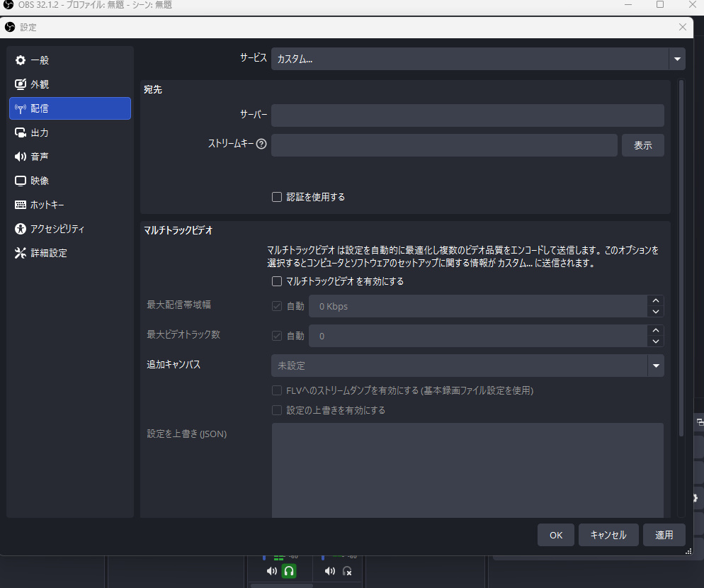Click the 詳細設定 tools icon
Image resolution: width=704 pixels, height=588 pixels.
(x=21, y=253)
